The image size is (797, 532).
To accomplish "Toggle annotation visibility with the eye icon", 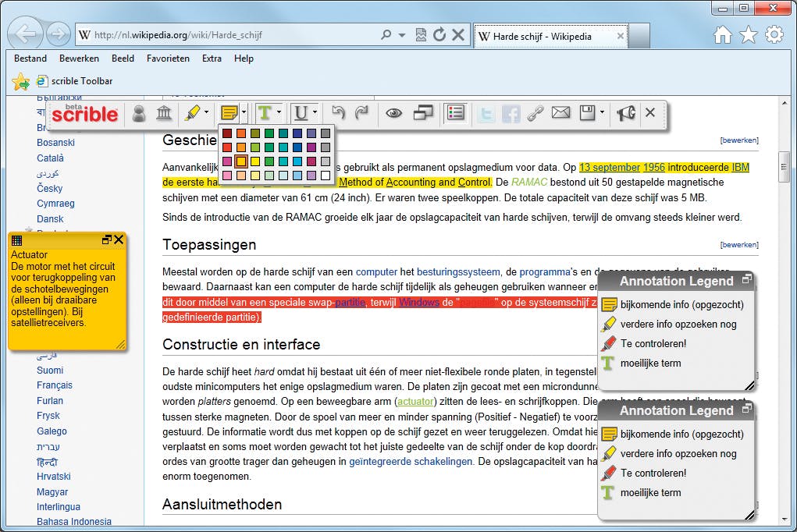I will coord(394,113).
